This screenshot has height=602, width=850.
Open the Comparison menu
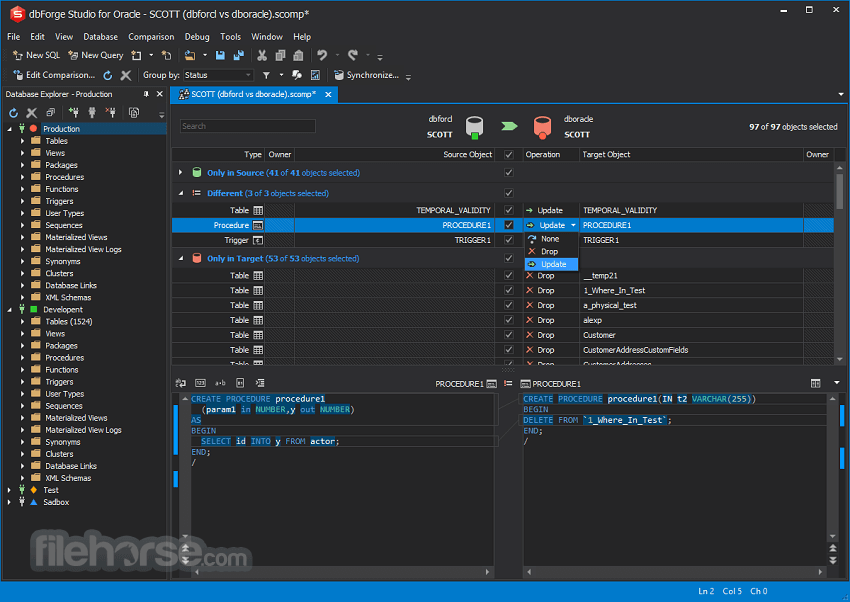coord(151,37)
